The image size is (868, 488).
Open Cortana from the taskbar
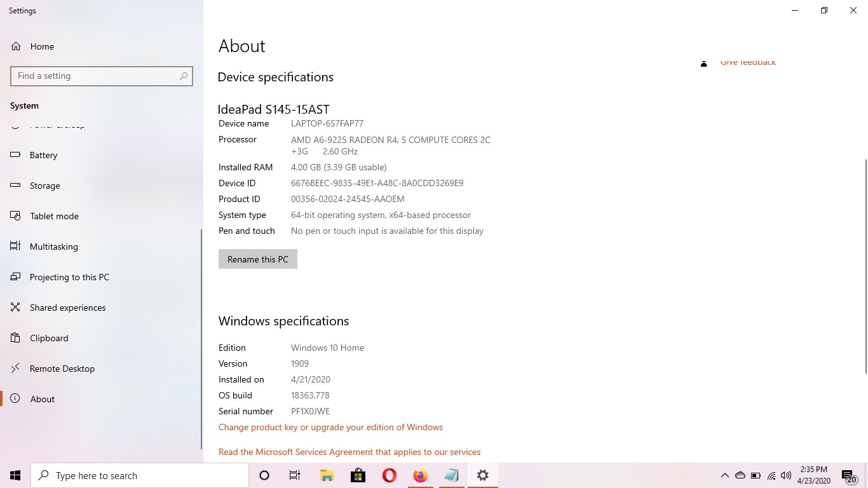coord(264,475)
